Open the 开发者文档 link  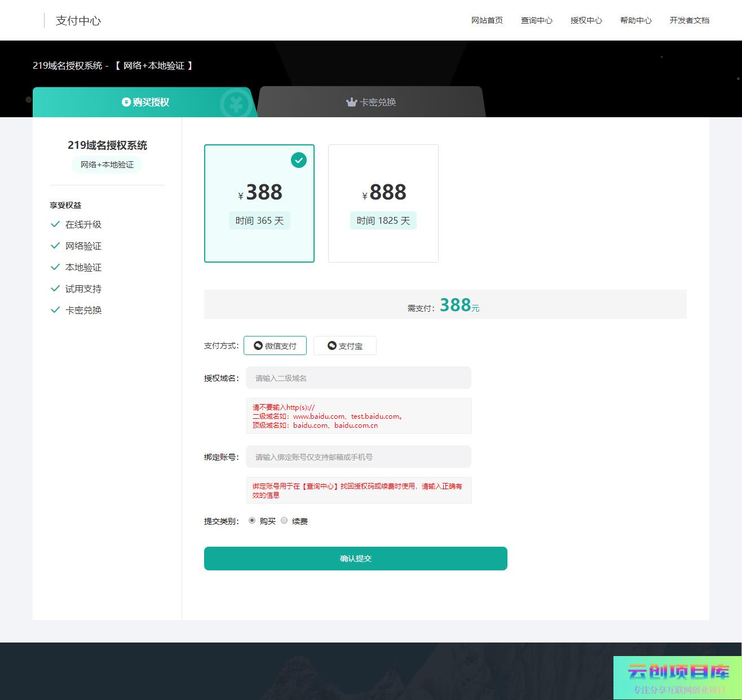click(x=689, y=20)
